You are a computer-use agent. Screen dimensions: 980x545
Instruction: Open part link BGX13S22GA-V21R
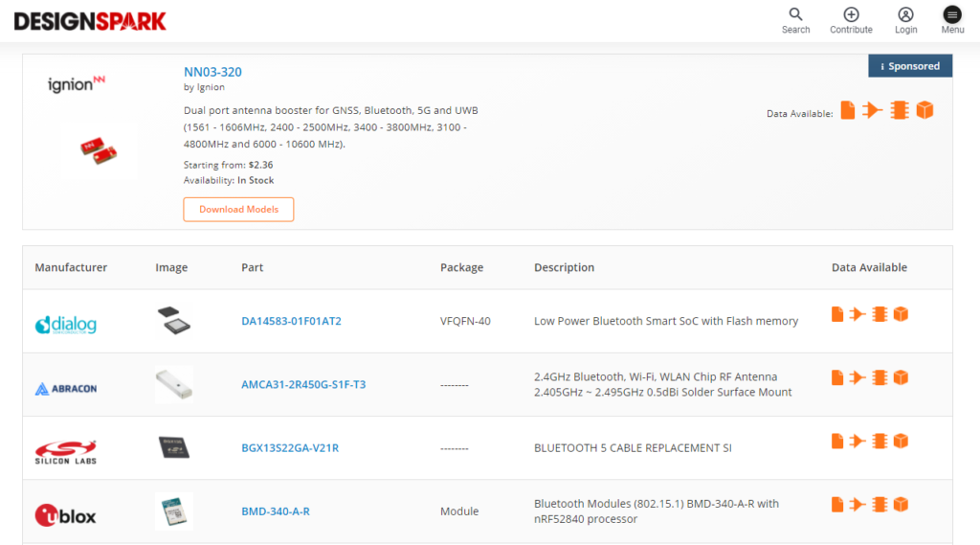point(290,448)
